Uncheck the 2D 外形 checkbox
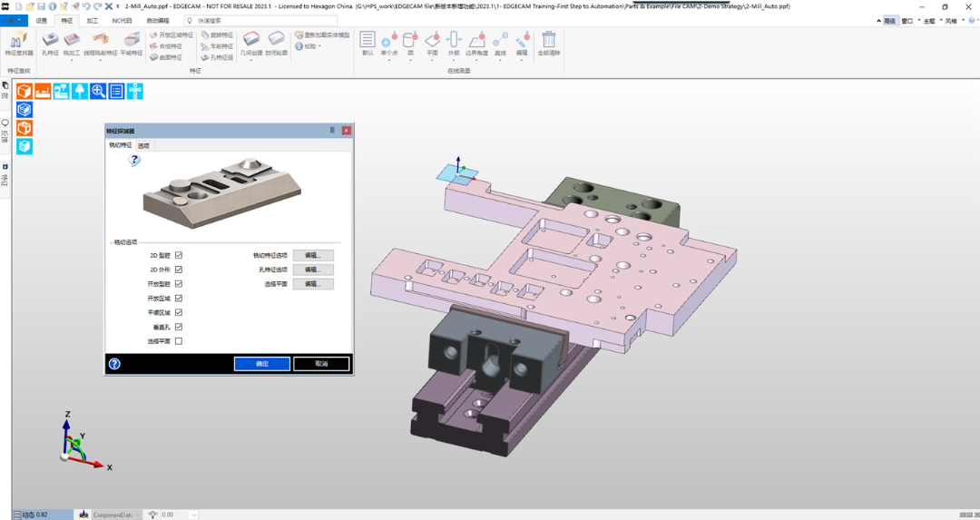 (x=179, y=270)
